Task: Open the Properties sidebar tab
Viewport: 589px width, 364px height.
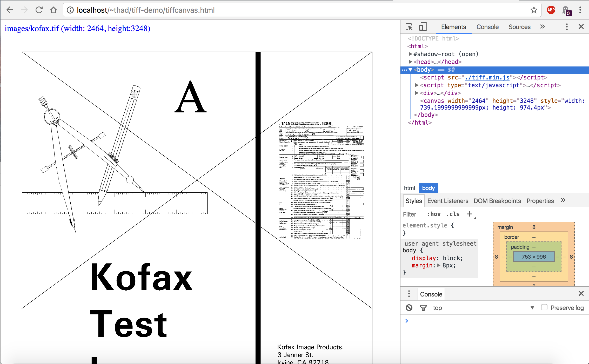Action: tap(540, 201)
